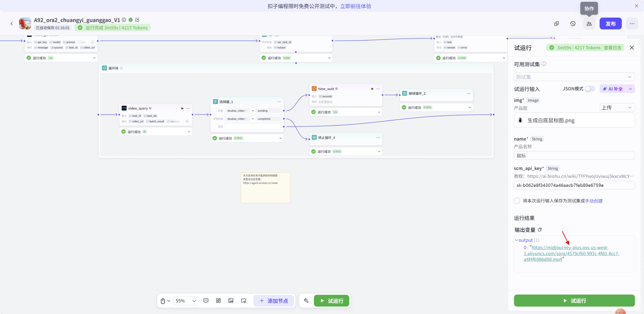Click the 产品名称 name input field
Image resolution: width=644 pixels, height=314 pixels.
pyautogui.click(x=574, y=156)
